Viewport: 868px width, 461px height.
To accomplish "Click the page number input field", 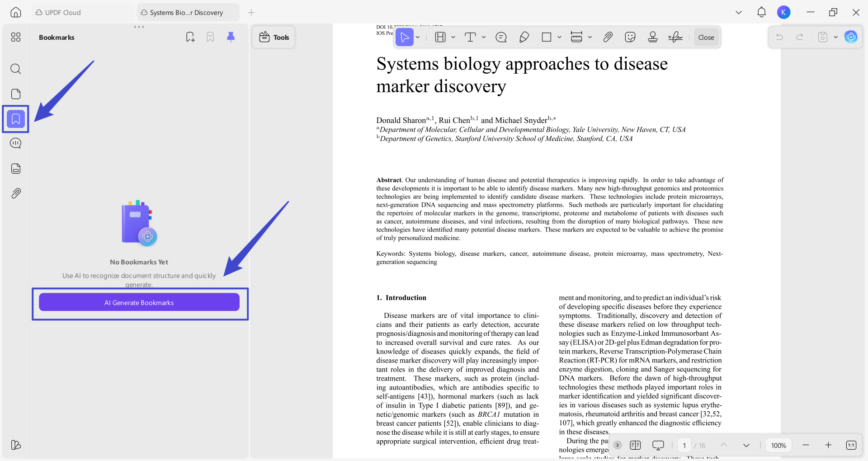I will pyautogui.click(x=684, y=445).
